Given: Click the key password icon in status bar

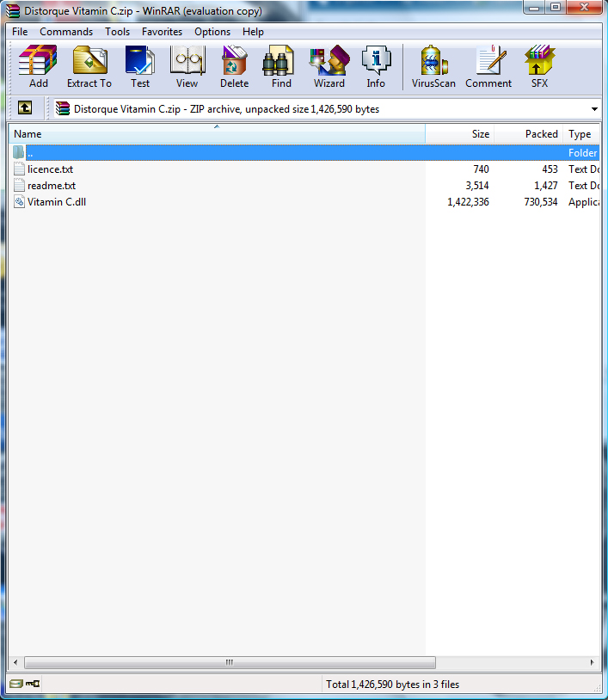Looking at the screenshot, I should [x=33, y=684].
